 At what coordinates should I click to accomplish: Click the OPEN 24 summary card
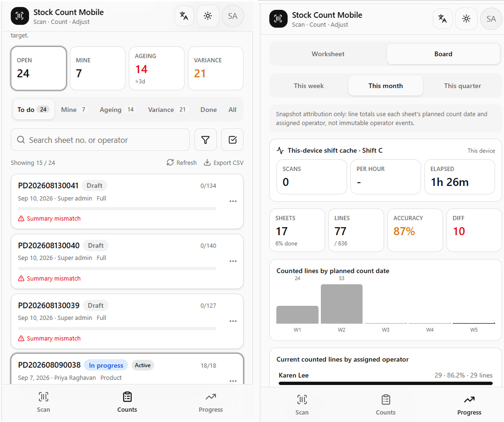38,68
